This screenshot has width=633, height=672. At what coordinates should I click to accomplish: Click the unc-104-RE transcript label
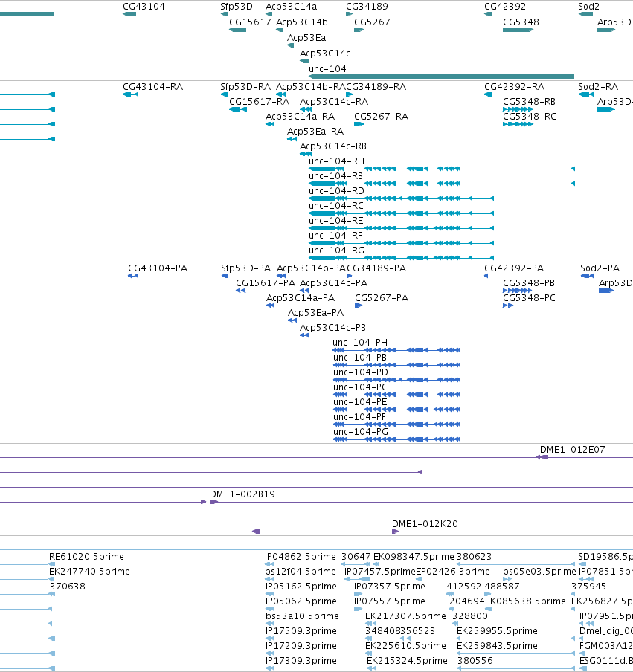click(x=335, y=221)
